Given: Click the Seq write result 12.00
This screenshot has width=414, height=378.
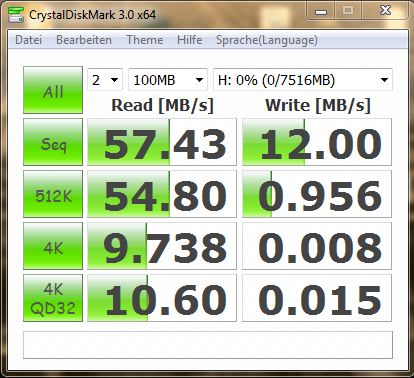Looking at the screenshot, I should tap(317, 142).
